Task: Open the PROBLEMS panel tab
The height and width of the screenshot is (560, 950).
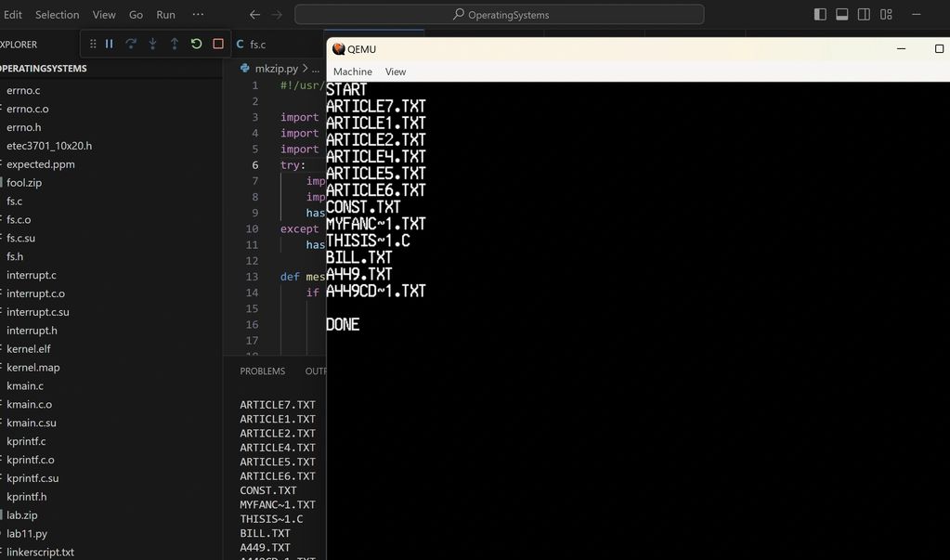Action: (x=262, y=371)
